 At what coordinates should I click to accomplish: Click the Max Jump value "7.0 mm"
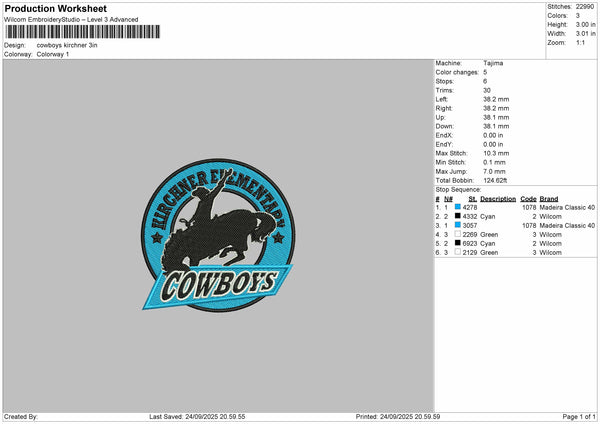pos(494,171)
